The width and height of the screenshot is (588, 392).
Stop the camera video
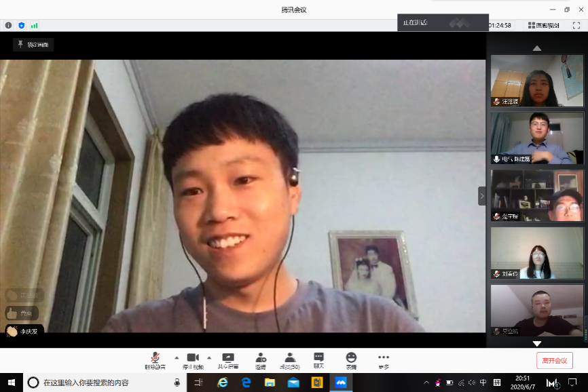point(193,361)
